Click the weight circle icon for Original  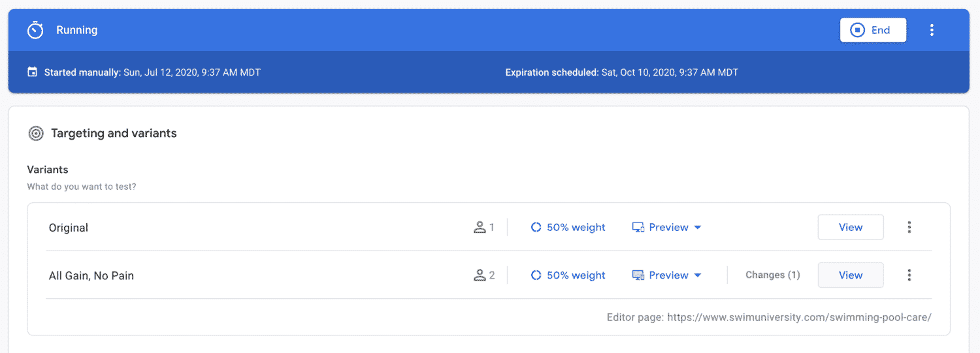click(x=536, y=228)
